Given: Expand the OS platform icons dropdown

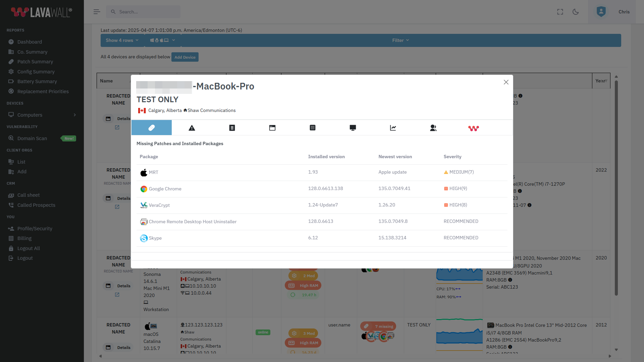Looking at the screenshot, I should point(163,40).
